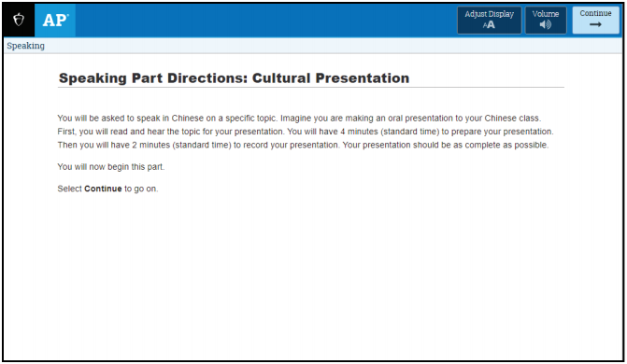
Task: Click the 'Select Continue to go on' line
Action: click(x=107, y=189)
